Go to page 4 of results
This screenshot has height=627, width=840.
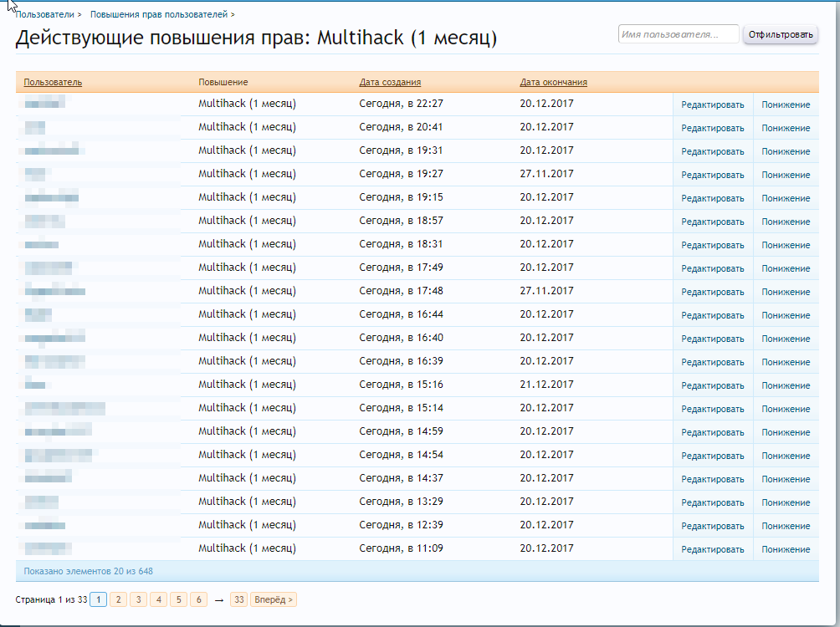(159, 599)
